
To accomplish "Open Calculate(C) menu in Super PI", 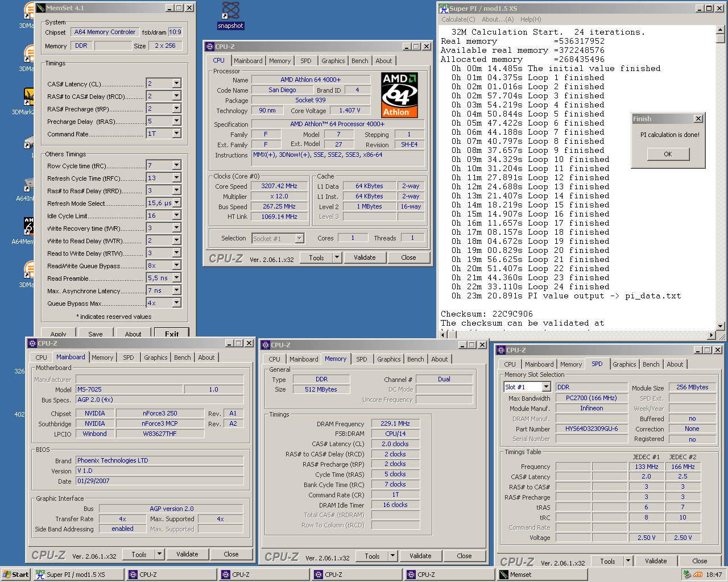I will [x=458, y=19].
